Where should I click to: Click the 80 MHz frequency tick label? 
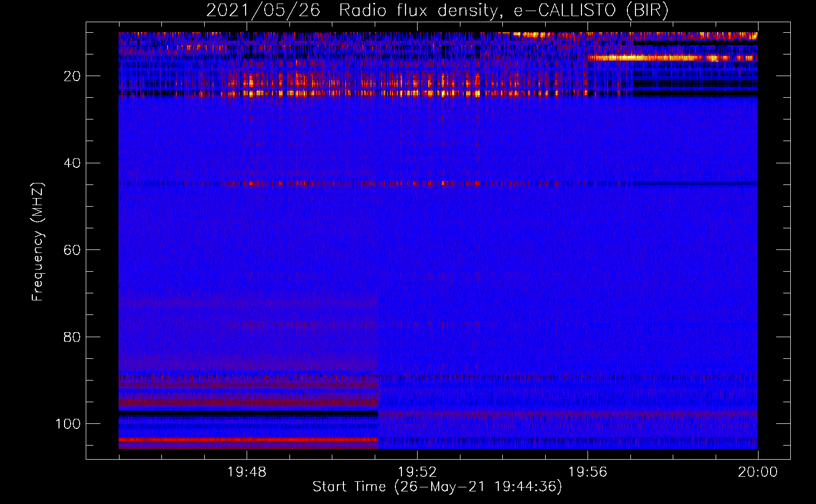point(72,337)
